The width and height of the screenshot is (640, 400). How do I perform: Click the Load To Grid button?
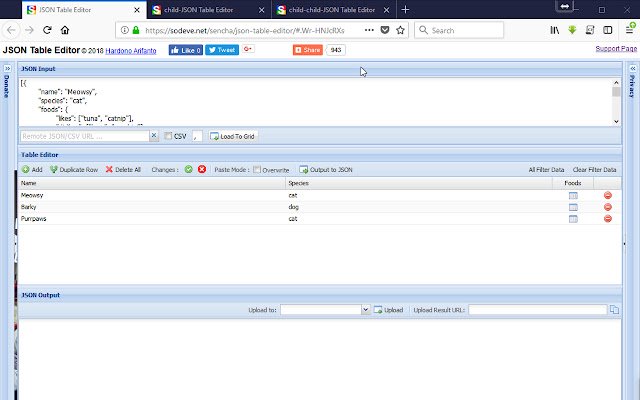[x=231, y=135]
